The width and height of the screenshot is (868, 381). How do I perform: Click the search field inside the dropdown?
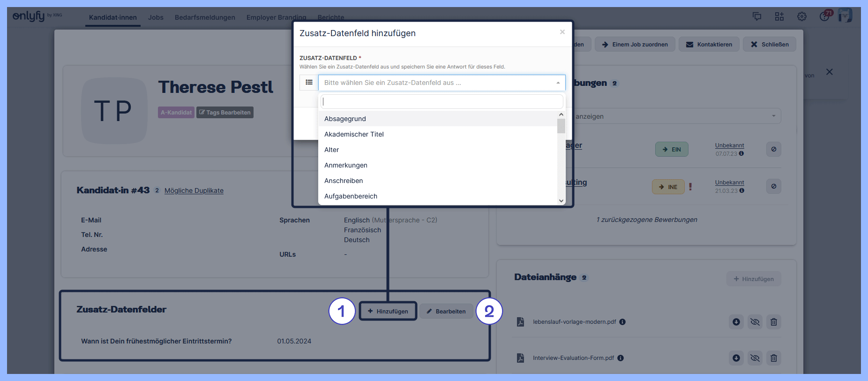pyautogui.click(x=441, y=101)
